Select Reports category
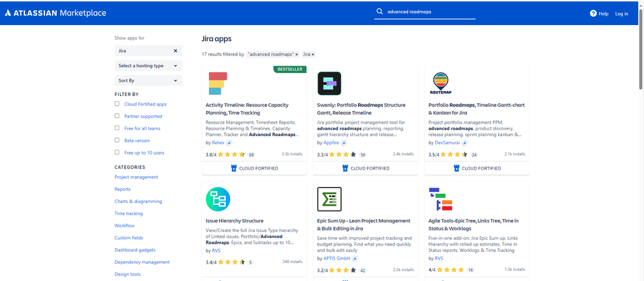 click(122, 189)
